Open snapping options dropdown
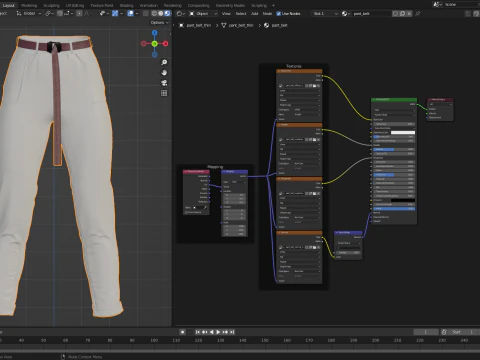 tap(68, 13)
